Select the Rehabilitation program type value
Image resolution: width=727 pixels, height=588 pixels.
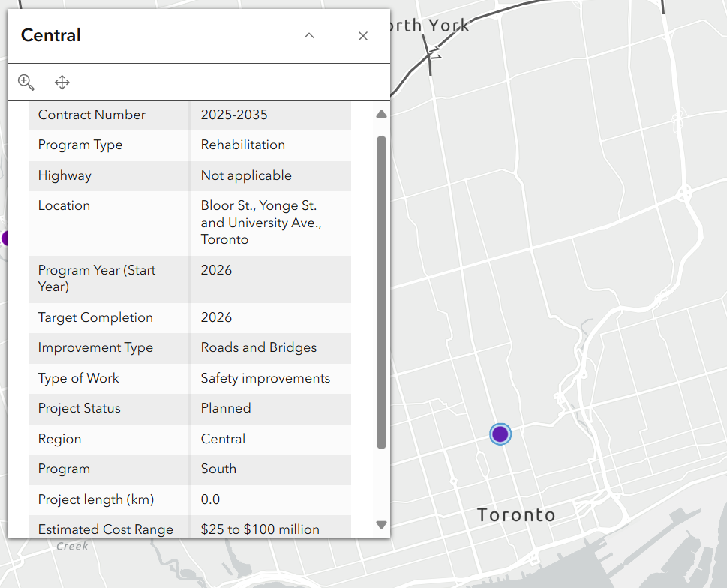point(243,145)
